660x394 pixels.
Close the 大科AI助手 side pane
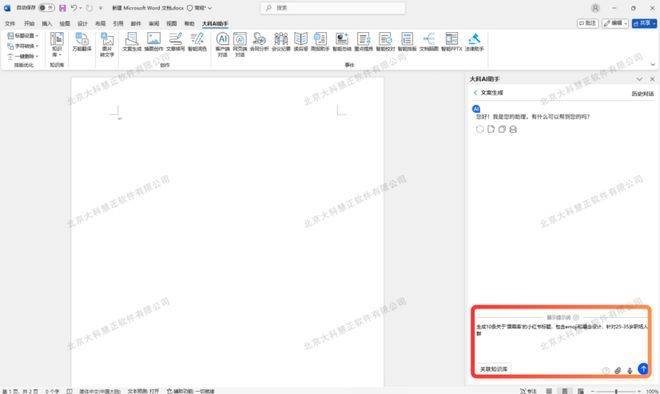click(x=652, y=79)
